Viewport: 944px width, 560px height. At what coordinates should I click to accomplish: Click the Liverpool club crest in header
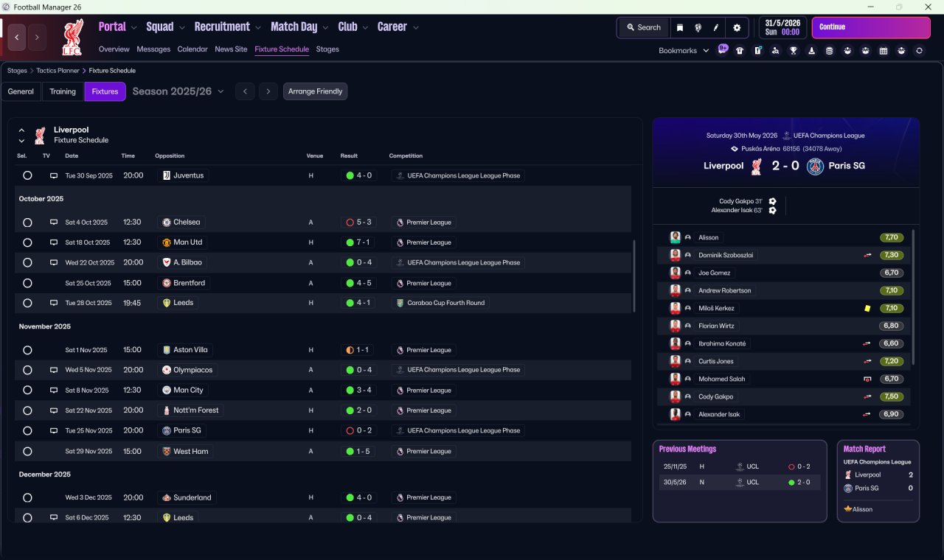[73, 37]
